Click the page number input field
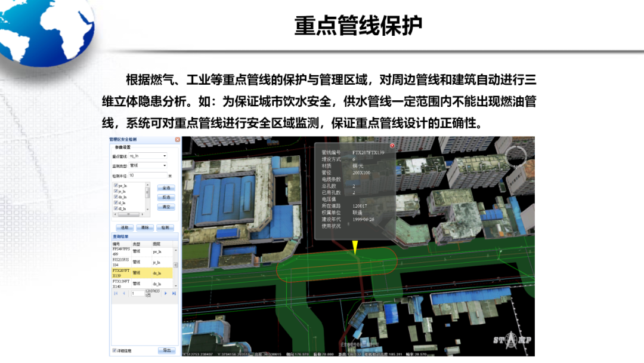Screen dimensions: 644x363 [138, 294]
